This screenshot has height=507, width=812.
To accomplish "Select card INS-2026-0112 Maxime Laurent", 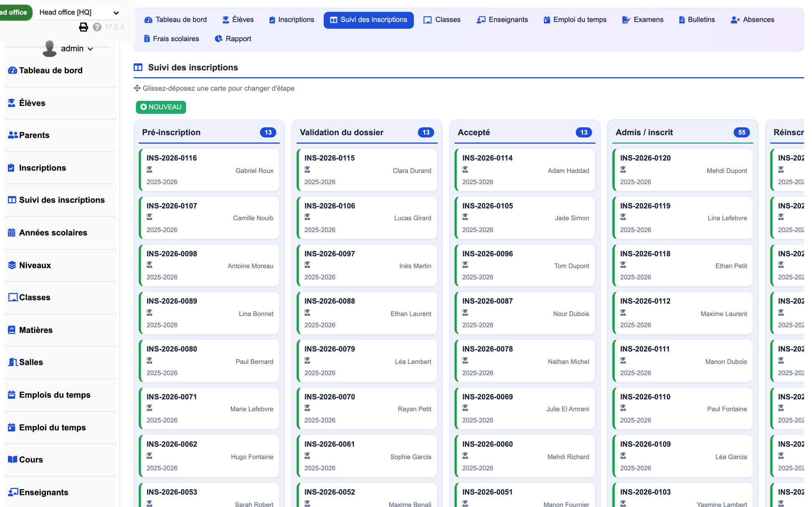I will pos(683,313).
